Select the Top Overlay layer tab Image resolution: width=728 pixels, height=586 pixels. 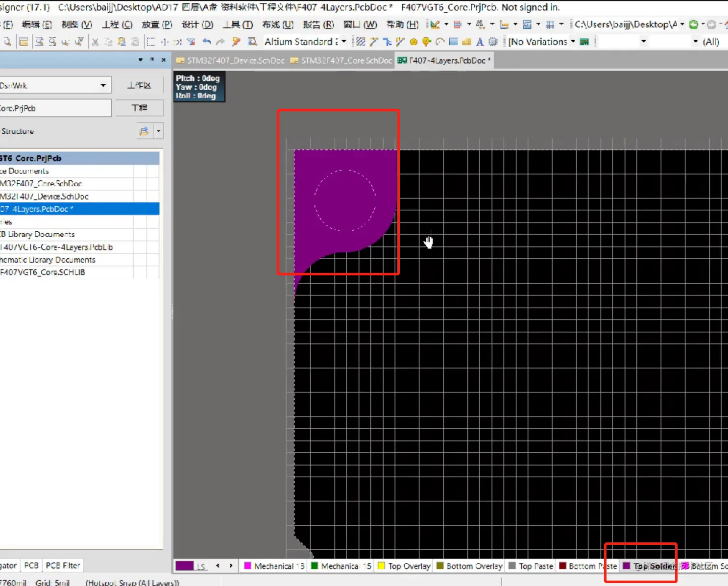404,566
